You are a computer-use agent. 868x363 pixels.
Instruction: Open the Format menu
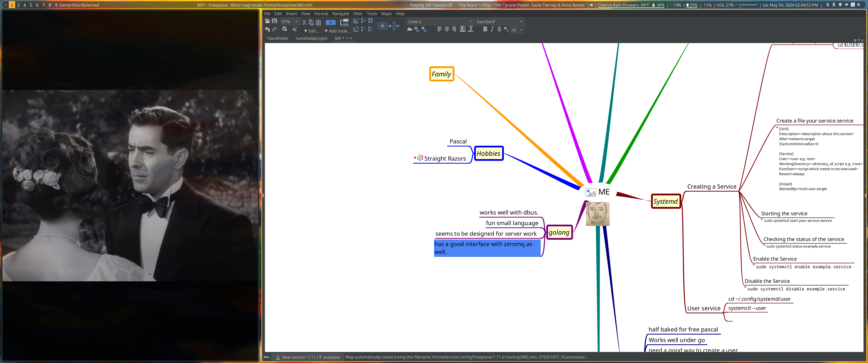tap(321, 14)
